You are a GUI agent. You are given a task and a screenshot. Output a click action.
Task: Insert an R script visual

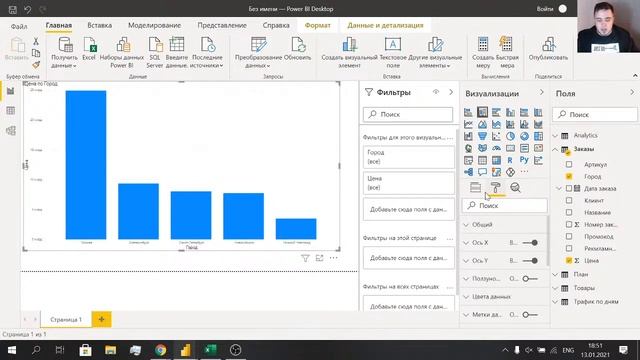(x=510, y=160)
